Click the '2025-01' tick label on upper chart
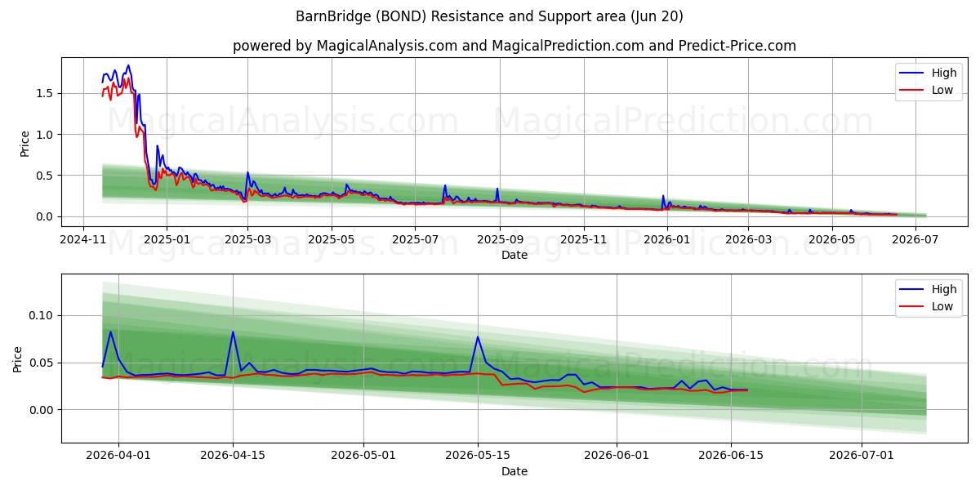The width and height of the screenshot is (980, 490). tap(167, 239)
